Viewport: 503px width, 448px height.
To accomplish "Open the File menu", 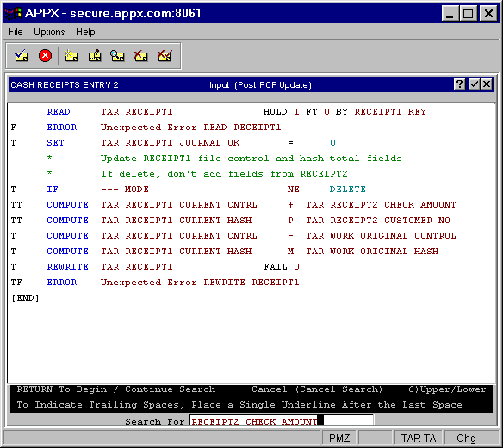I will coord(16,32).
